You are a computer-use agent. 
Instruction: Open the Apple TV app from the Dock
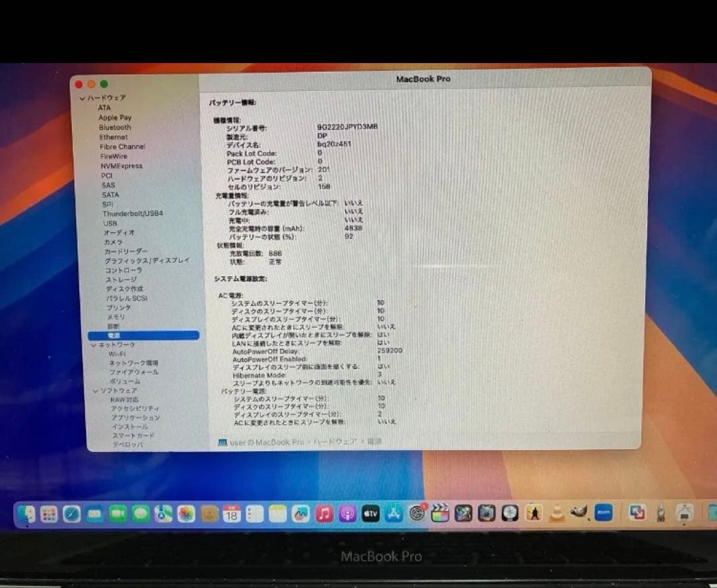(x=369, y=514)
